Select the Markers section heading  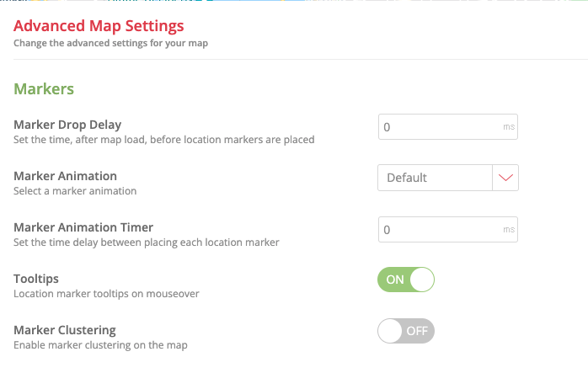pos(44,88)
